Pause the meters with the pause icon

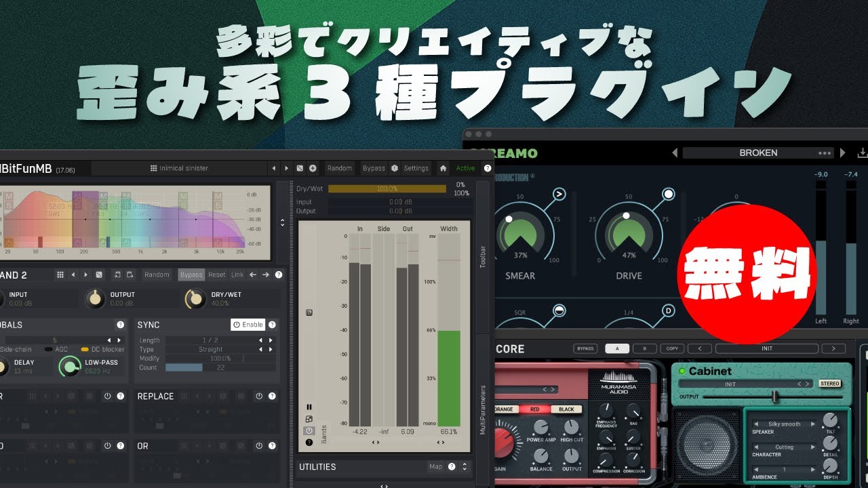click(x=309, y=407)
